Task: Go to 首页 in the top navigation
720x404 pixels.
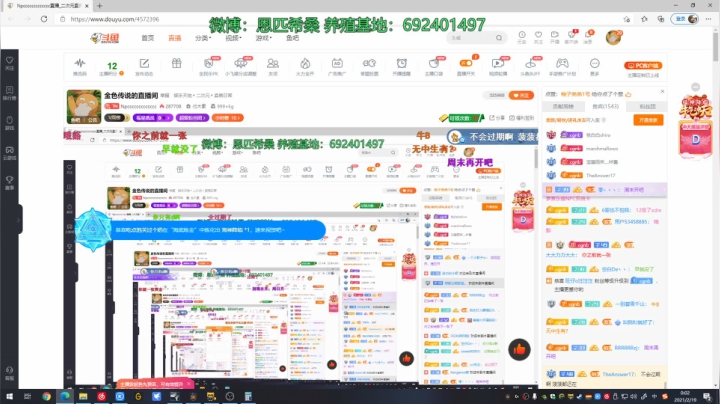Action: coord(148,38)
